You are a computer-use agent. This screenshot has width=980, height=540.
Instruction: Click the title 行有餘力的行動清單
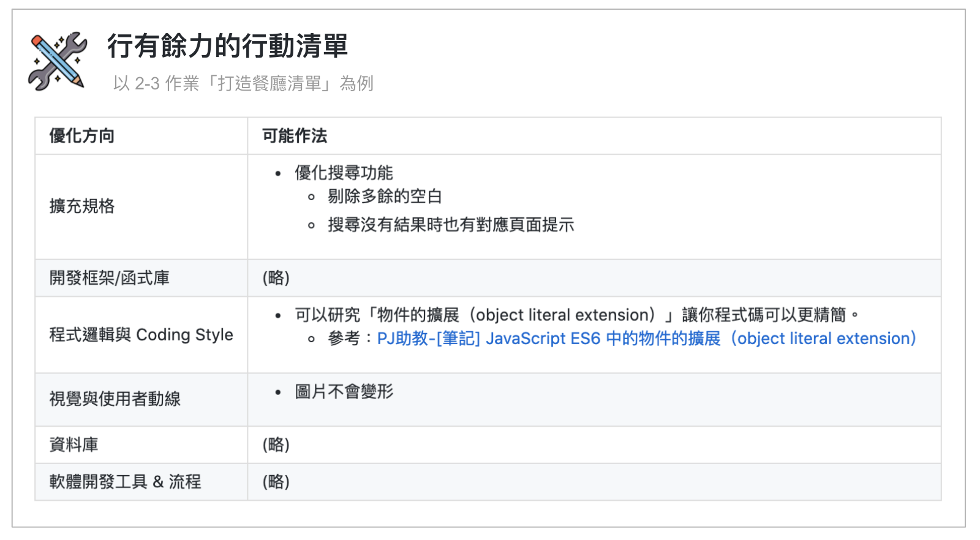tap(227, 47)
